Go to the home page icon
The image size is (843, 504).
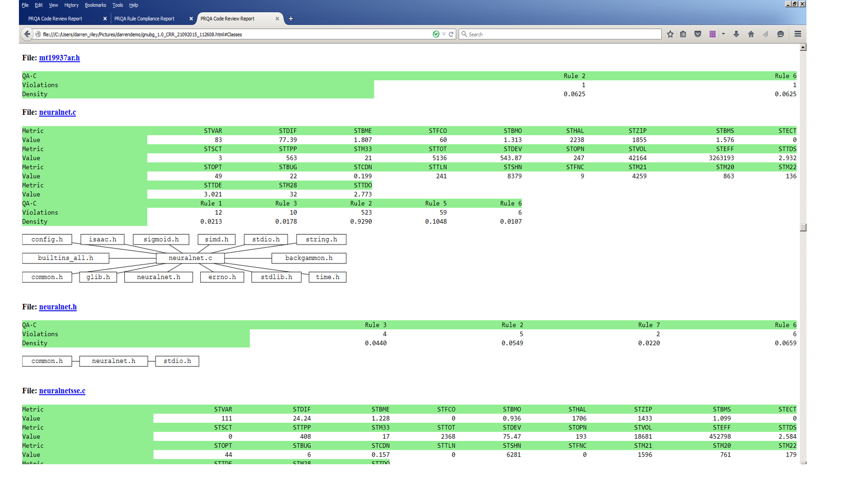tap(751, 34)
